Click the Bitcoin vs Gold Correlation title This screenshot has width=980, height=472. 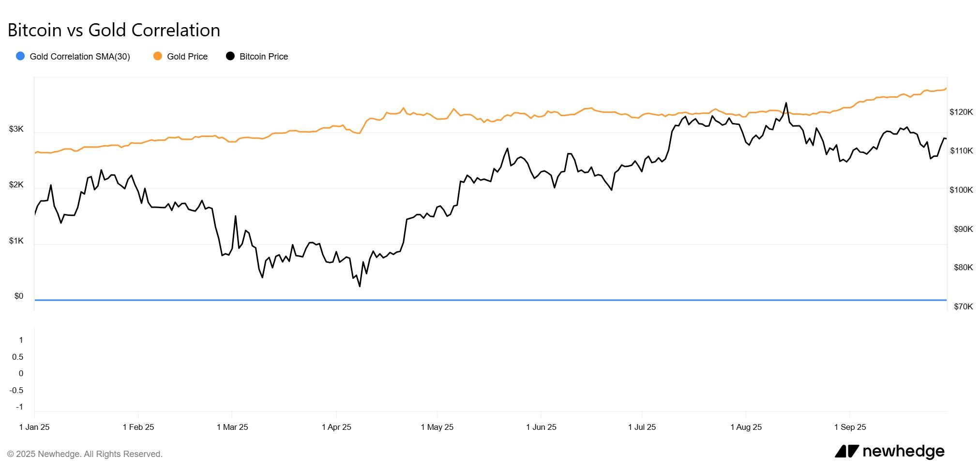114,30
